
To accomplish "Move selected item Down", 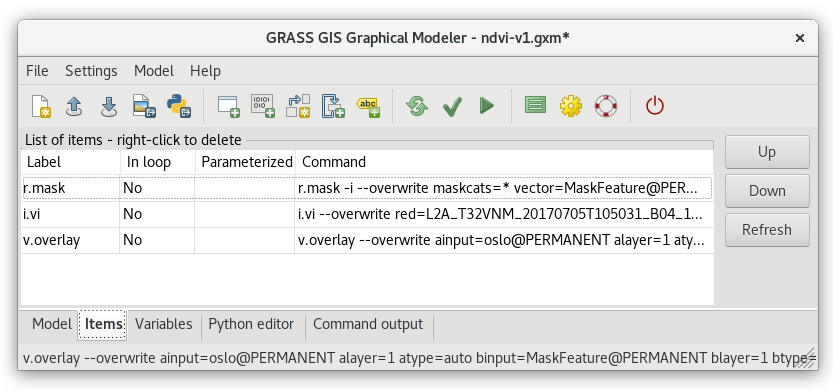I will coord(767,191).
